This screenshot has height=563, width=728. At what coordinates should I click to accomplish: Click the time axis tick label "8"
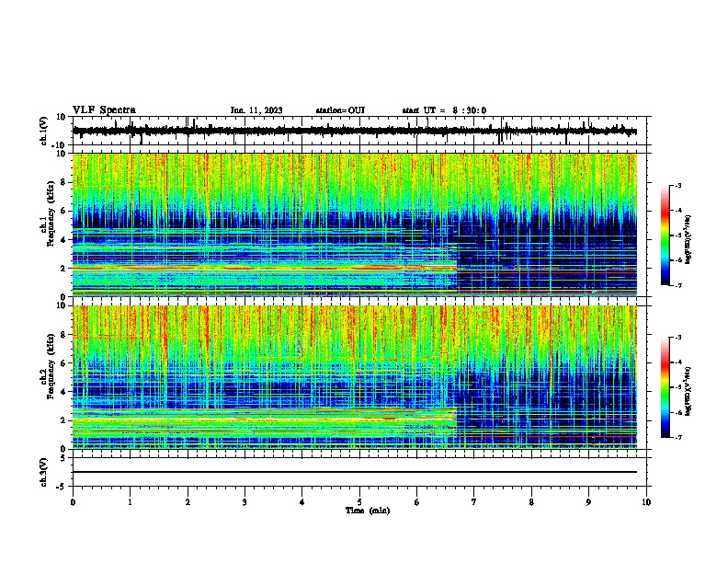pyautogui.click(x=531, y=502)
